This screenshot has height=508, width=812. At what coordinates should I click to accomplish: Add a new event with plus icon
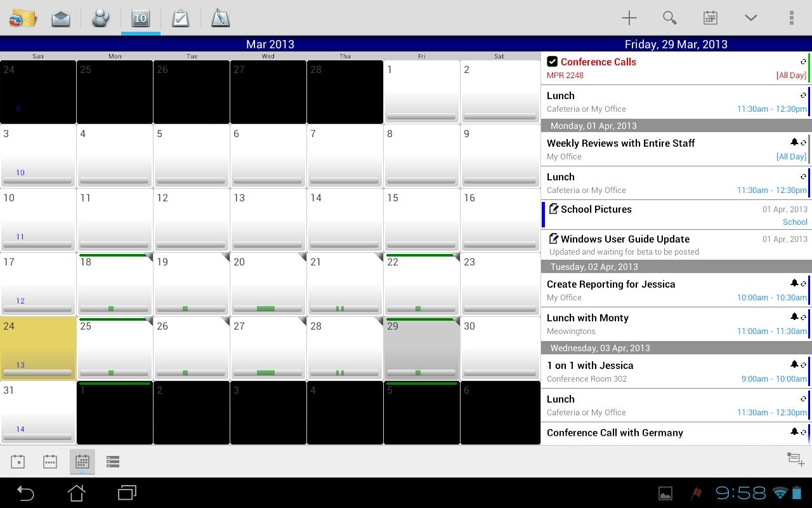point(629,18)
